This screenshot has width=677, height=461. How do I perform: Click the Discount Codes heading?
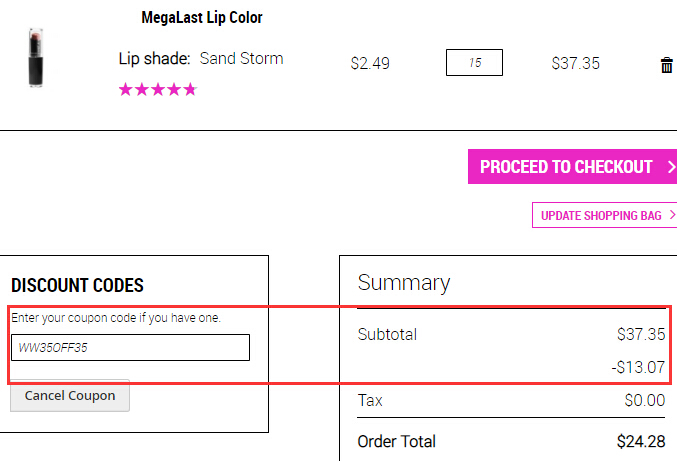pyautogui.click(x=77, y=285)
